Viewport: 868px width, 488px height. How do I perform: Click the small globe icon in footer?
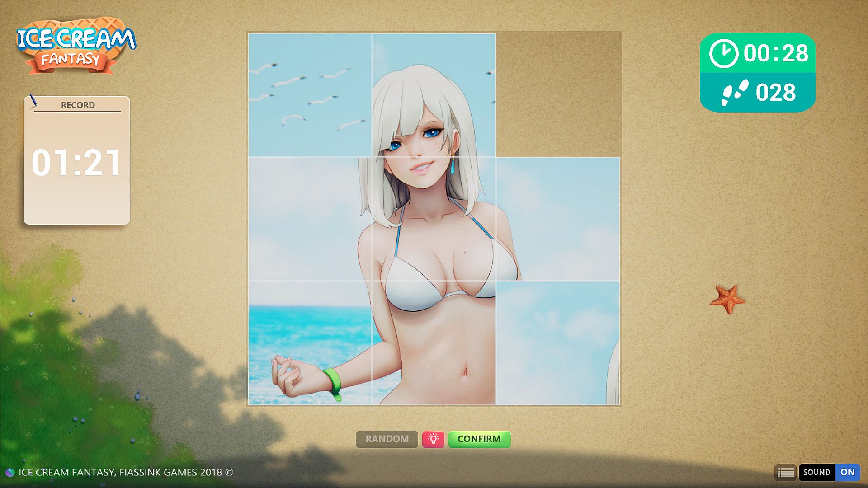[10, 473]
